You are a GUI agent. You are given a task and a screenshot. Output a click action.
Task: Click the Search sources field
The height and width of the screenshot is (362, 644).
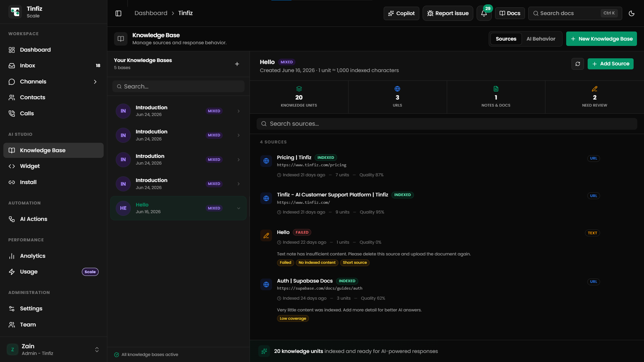pyautogui.click(x=447, y=124)
